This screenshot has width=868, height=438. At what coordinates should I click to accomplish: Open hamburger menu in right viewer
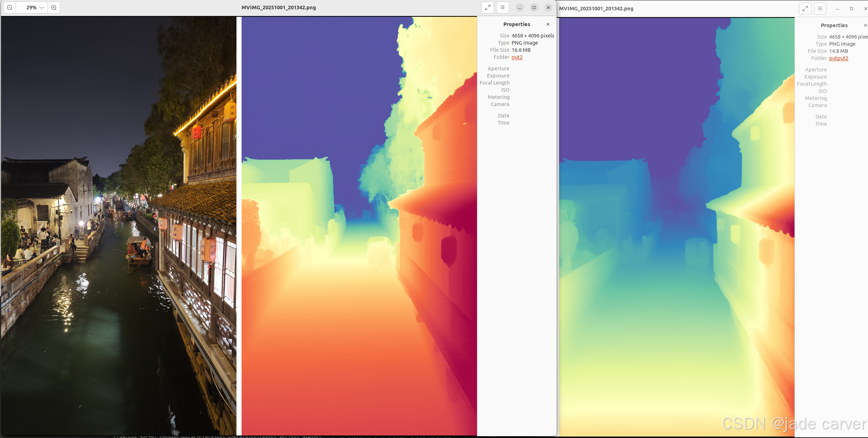820,9
